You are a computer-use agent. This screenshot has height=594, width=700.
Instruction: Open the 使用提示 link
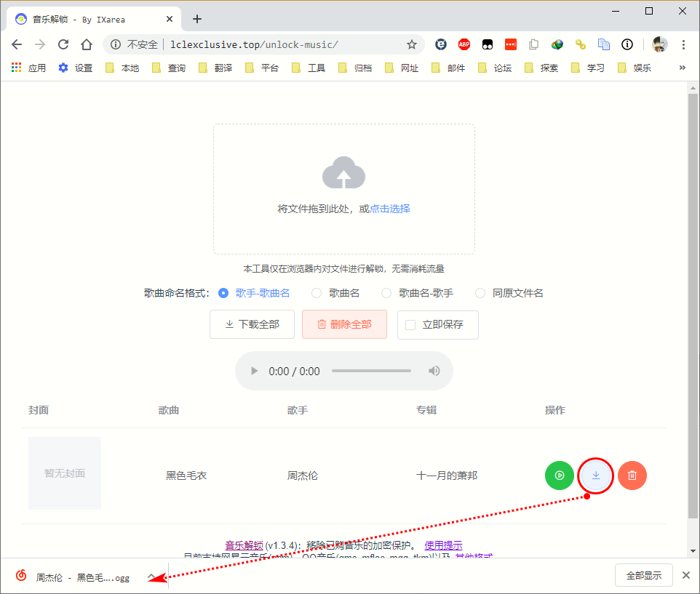tap(444, 545)
